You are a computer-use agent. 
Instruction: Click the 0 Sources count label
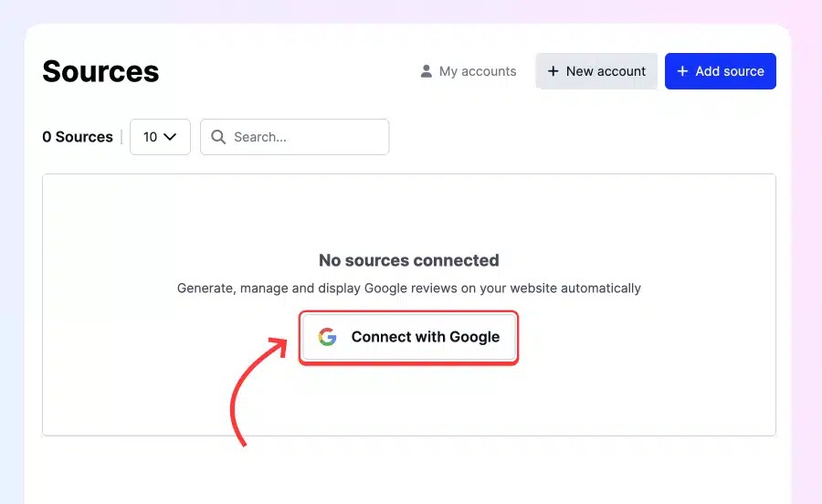[x=78, y=137]
